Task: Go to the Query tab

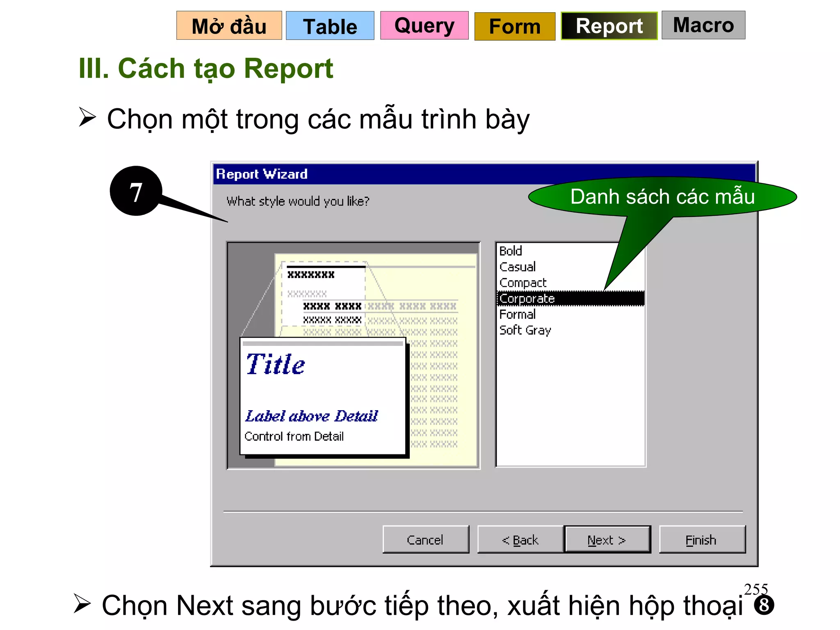Action: (424, 25)
